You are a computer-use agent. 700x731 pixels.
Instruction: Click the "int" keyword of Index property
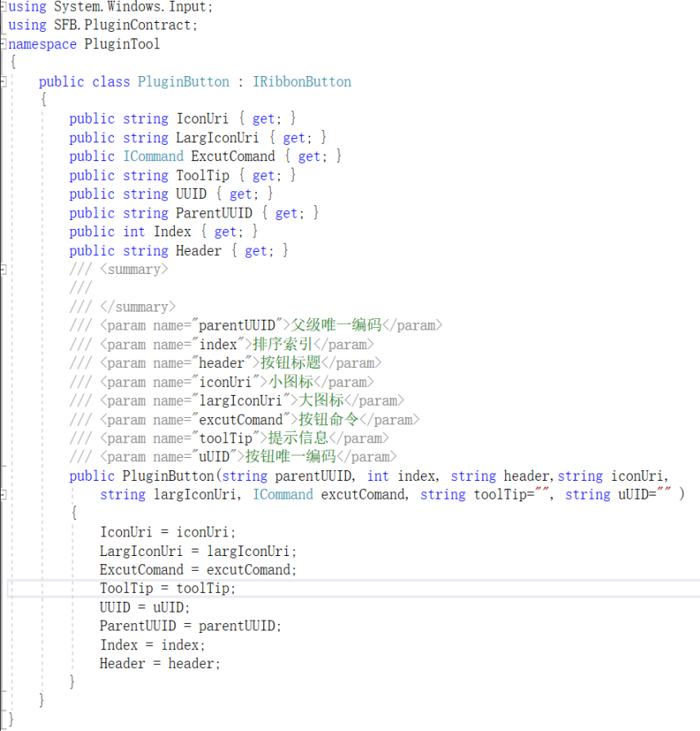point(134,231)
